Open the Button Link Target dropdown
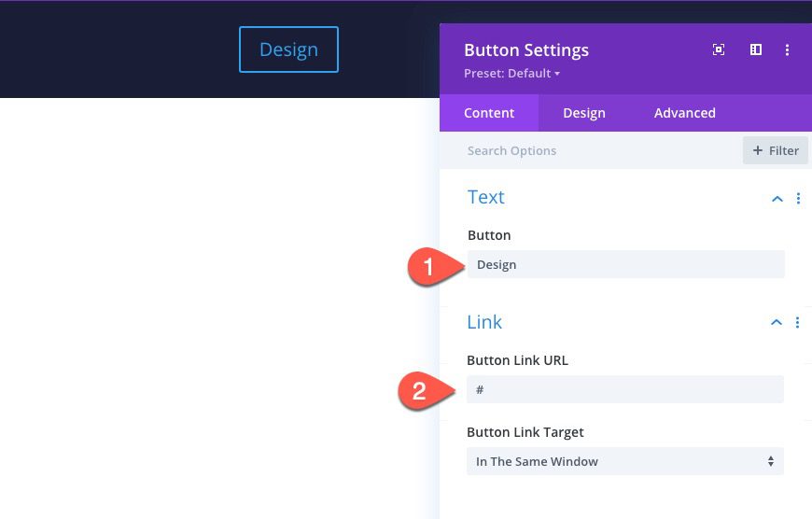Image resolution: width=812 pixels, height=519 pixels. 624,461
